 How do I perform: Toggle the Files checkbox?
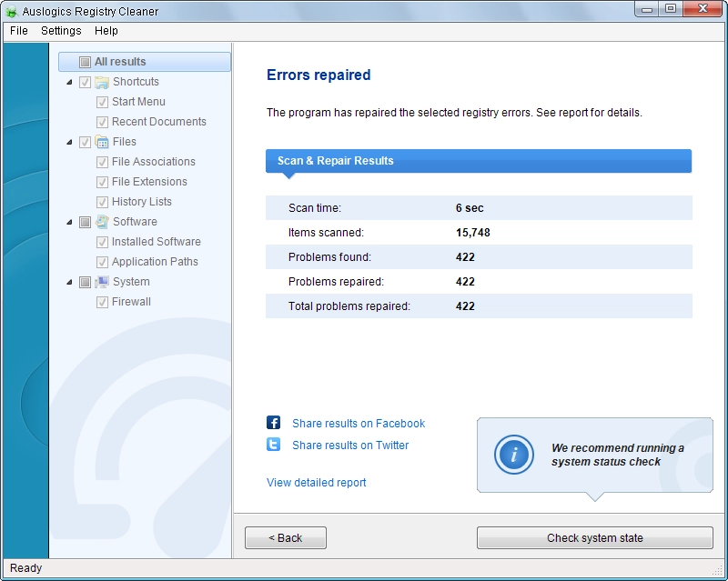click(85, 142)
